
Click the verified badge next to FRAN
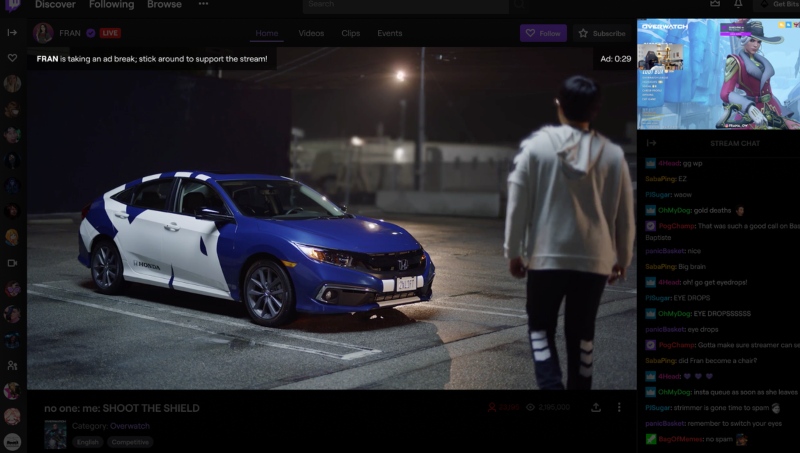pyautogui.click(x=90, y=33)
